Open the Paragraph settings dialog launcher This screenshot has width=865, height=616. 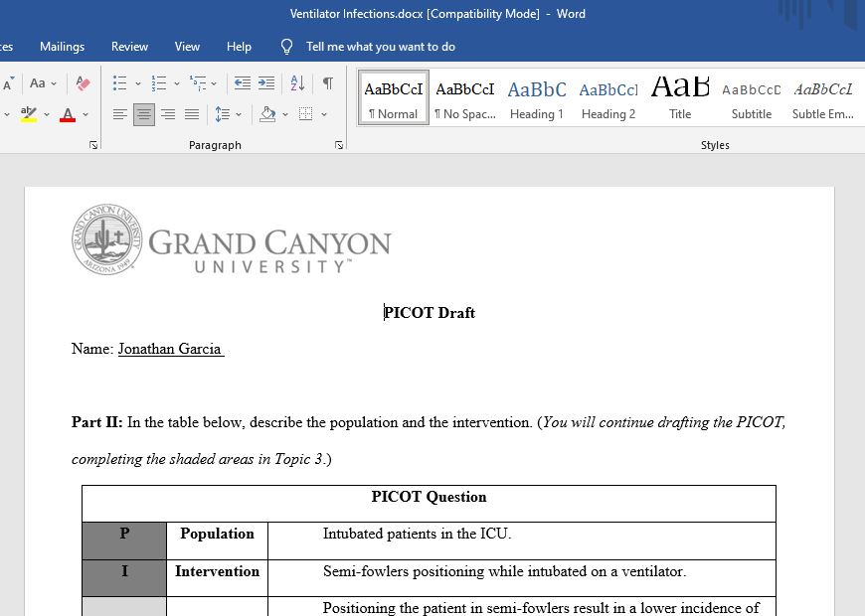[339, 145]
